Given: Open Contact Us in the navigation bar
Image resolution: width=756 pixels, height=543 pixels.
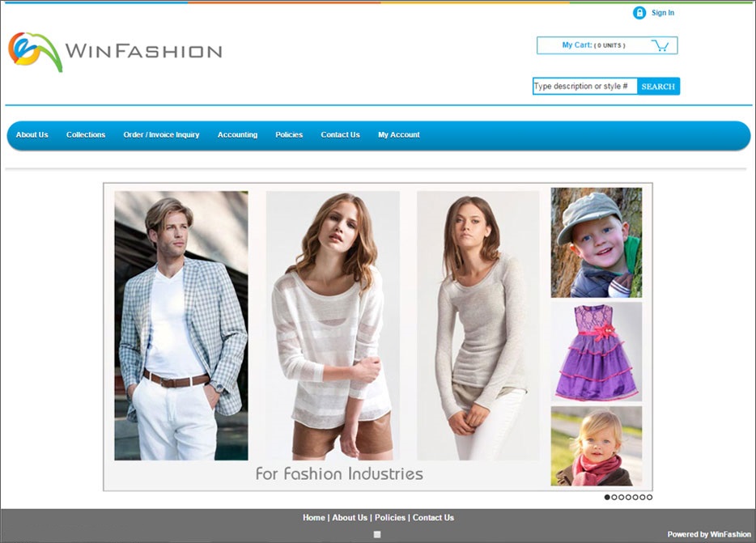Looking at the screenshot, I should 341,135.
